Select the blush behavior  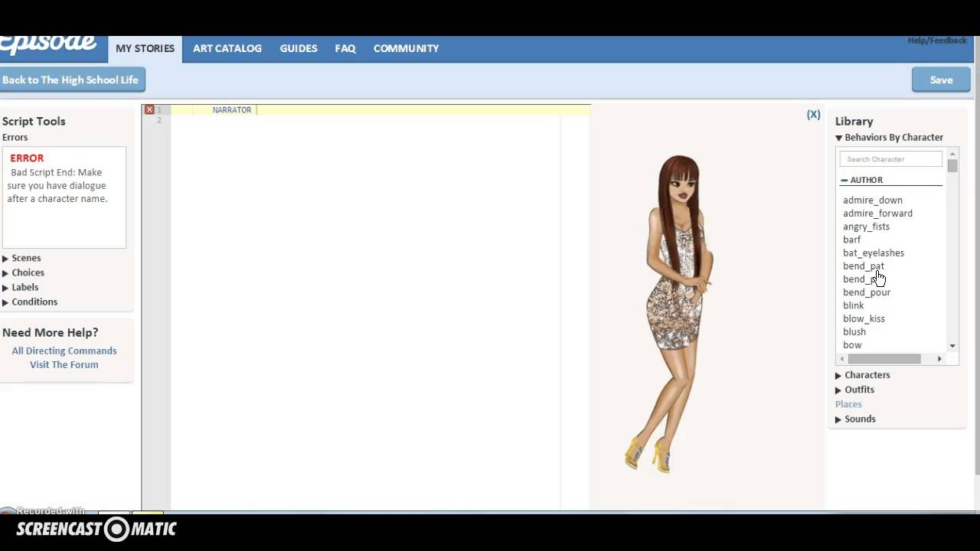(854, 331)
